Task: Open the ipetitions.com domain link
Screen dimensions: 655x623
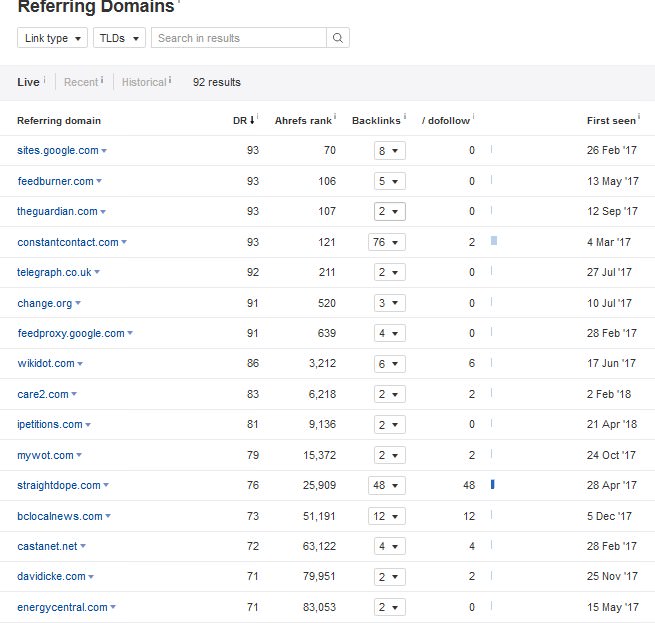Action: coord(50,425)
